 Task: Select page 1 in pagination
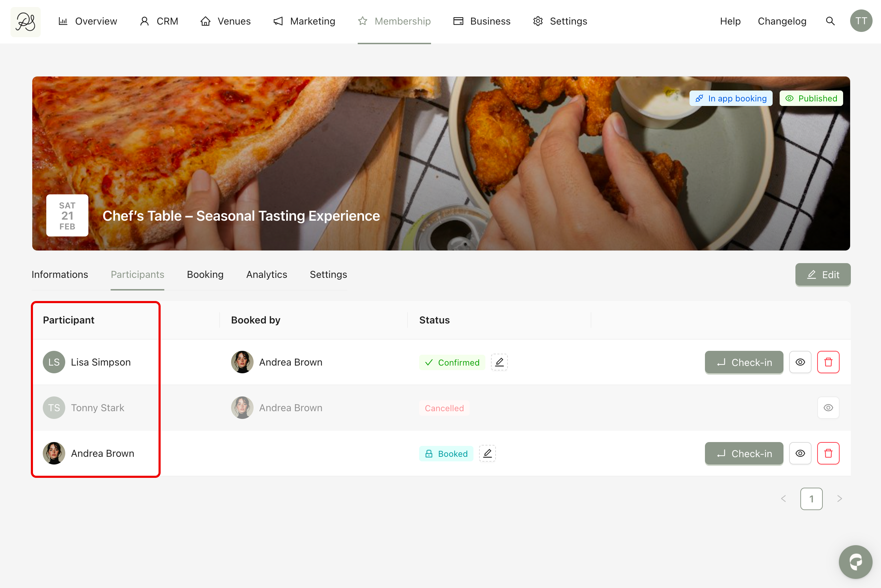pos(811,499)
